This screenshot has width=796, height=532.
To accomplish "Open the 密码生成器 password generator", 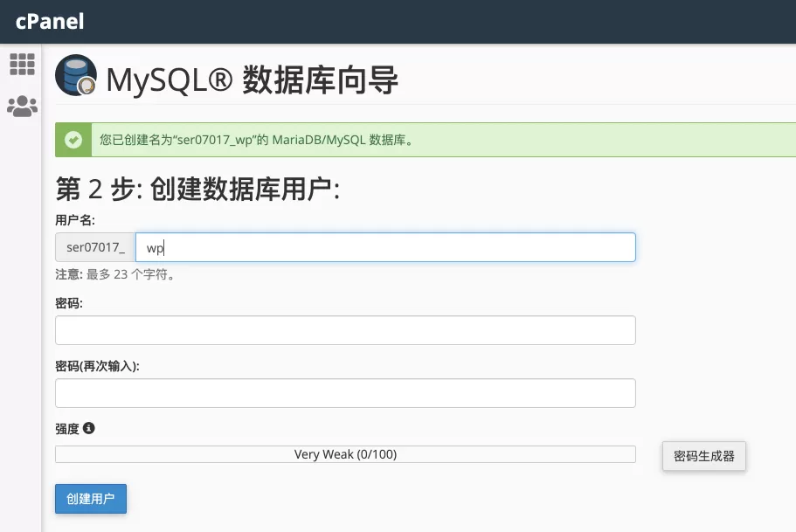I will (704, 456).
